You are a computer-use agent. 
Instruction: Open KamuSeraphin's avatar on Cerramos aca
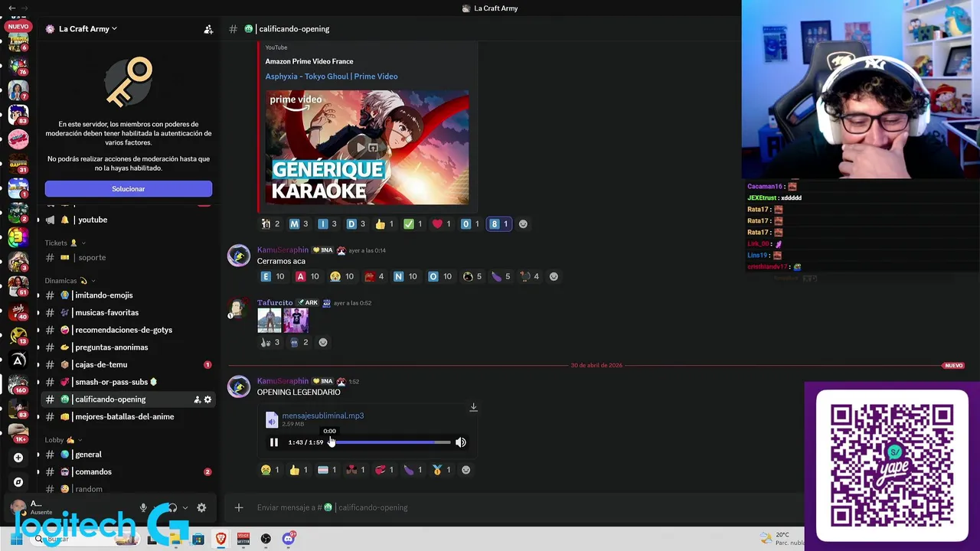pyautogui.click(x=239, y=256)
